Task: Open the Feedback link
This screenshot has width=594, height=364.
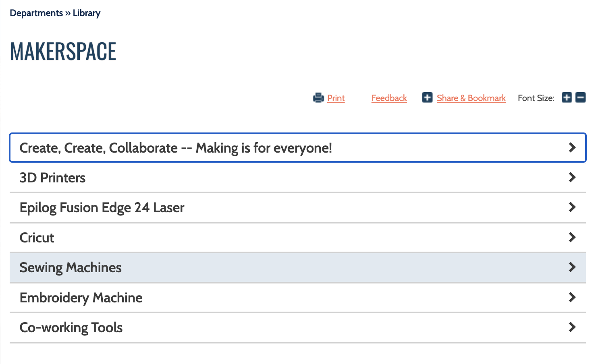Action: [389, 98]
